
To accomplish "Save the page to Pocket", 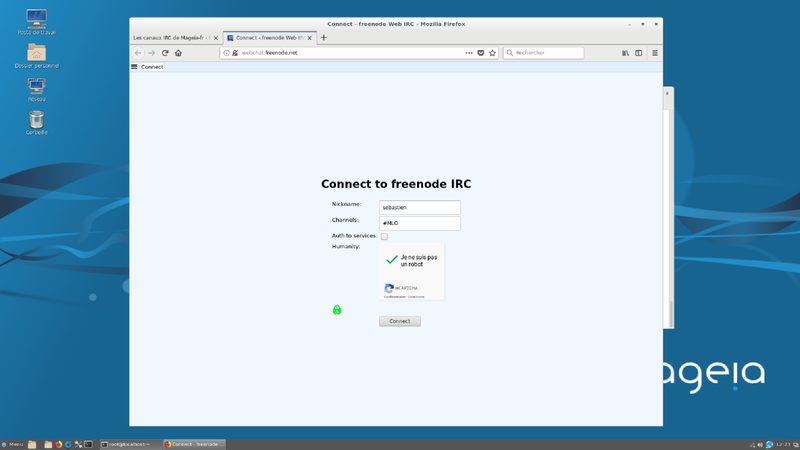I will click(481, 53).
